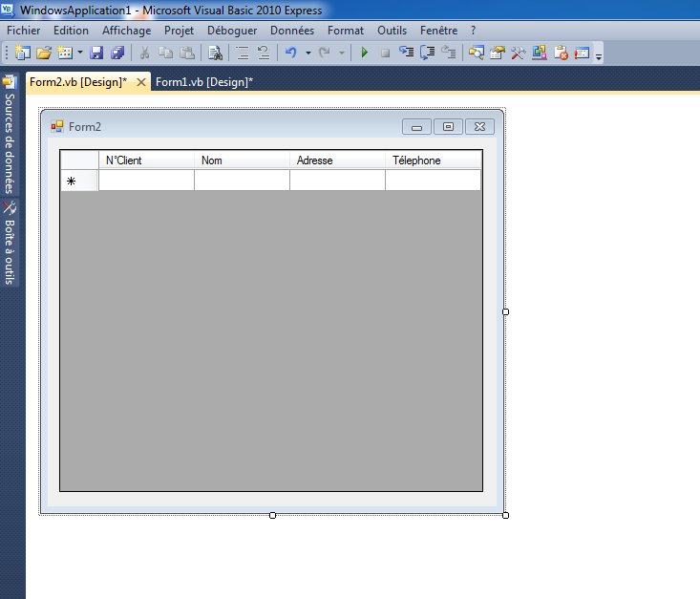
Task: Switch to the Form1.vb [Design] tab
Action: 204,82
